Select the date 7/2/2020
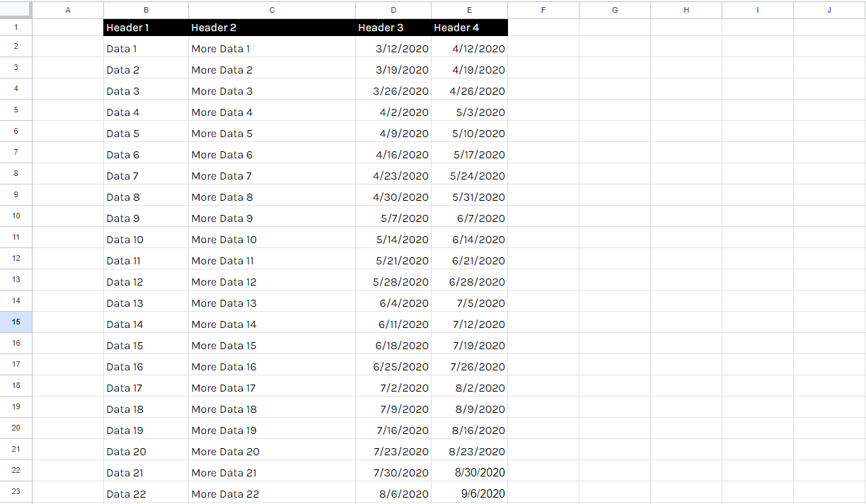 (393, 386)
